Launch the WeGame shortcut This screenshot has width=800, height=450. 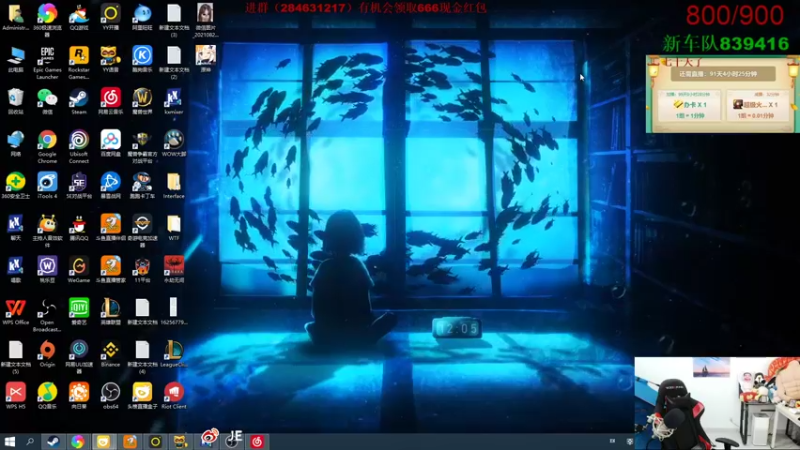tap(79, 269)
